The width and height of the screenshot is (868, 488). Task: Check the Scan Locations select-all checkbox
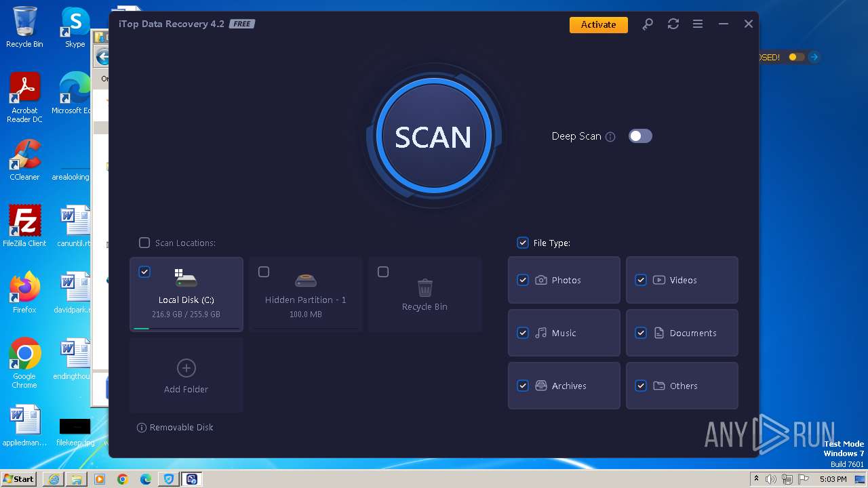pyautogui.click(x=144, y=243)
